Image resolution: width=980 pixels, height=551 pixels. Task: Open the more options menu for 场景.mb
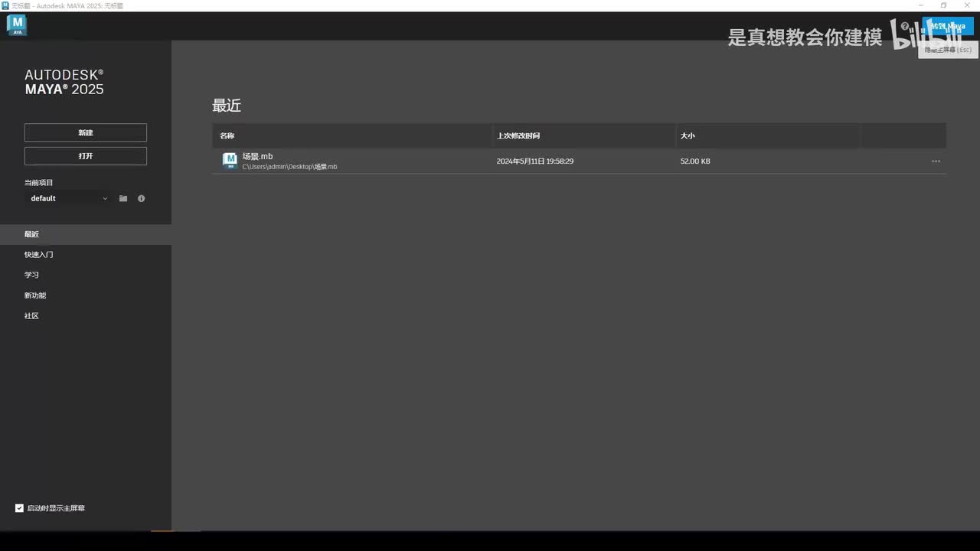click(936, 161)
